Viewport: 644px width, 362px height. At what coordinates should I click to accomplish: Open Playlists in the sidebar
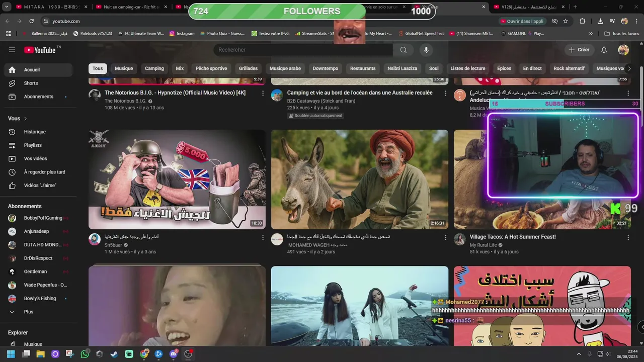38,145
